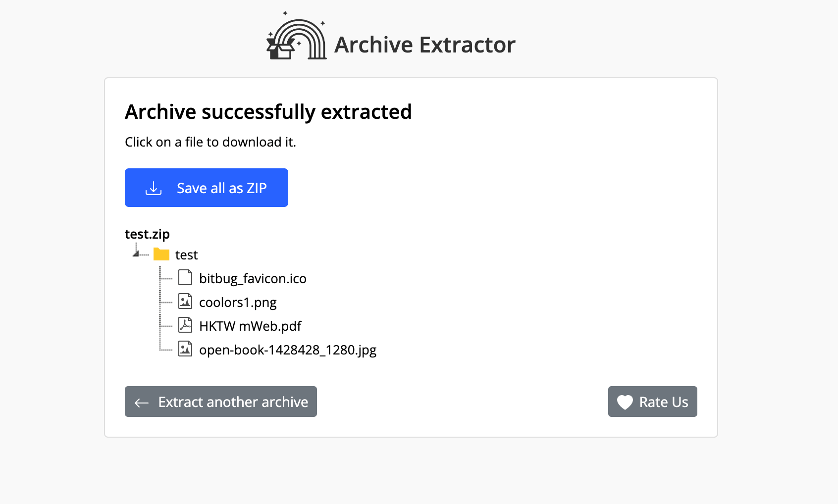Click the heart icon inside Rate Us button
838x504 pixels.
coord(625,402)
